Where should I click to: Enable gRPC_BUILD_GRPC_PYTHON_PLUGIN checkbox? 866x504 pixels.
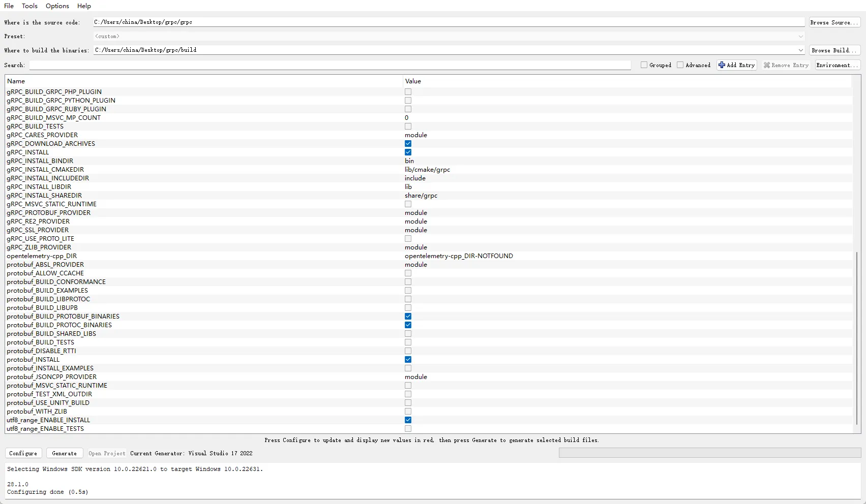[408, 101]
